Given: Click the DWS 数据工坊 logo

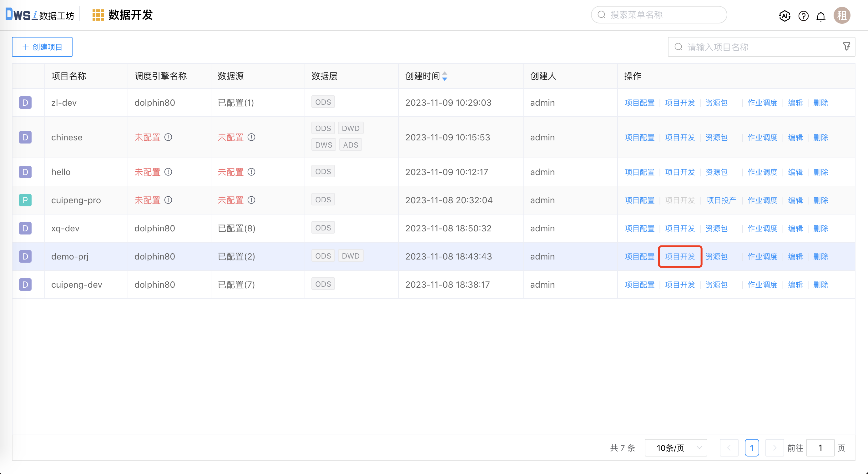Looking at the screenshot, I should tap(38, 14).
